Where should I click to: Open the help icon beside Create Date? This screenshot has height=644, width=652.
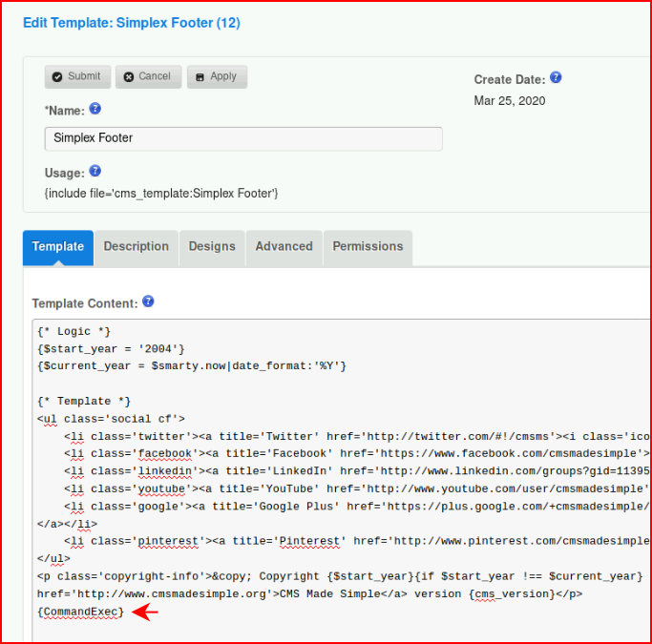pyautogui.click(x=556, y=77)
